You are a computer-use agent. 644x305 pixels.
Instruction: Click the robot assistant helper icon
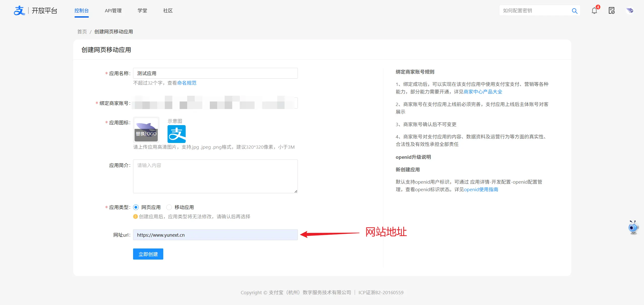tap(633, 227)
